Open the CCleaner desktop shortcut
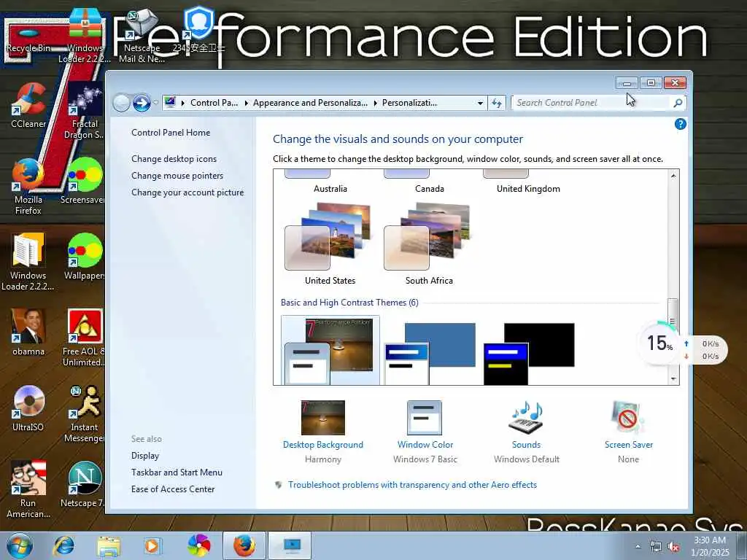Viewport: 747px width, 560px height. pos(28,106)
